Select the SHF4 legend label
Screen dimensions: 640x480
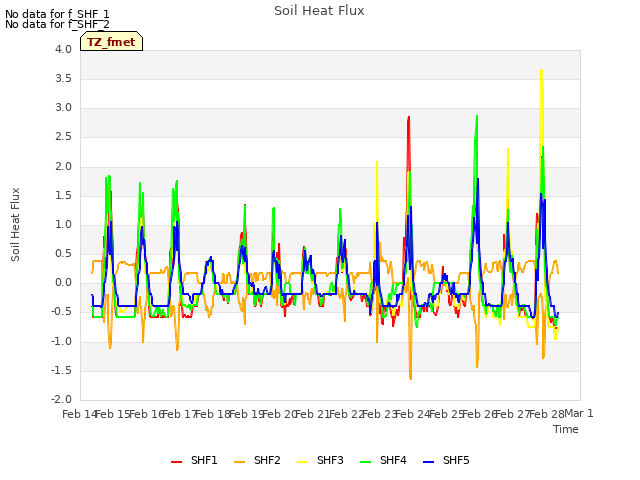tap(393, 460)
